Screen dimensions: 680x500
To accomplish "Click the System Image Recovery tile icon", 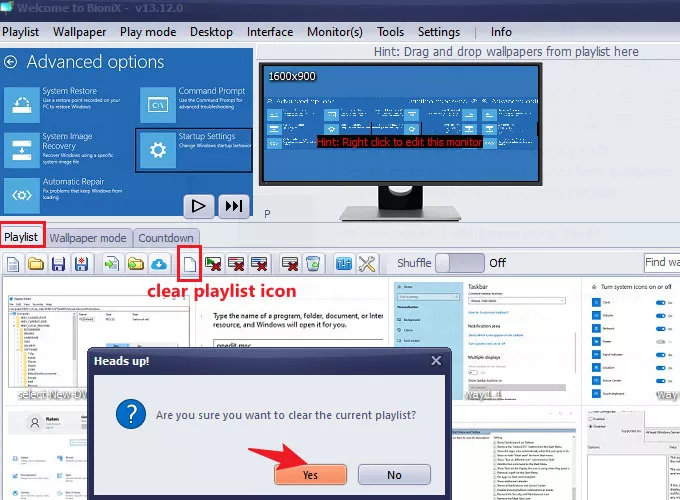I will pyautogui.click(x=22, y=150).
